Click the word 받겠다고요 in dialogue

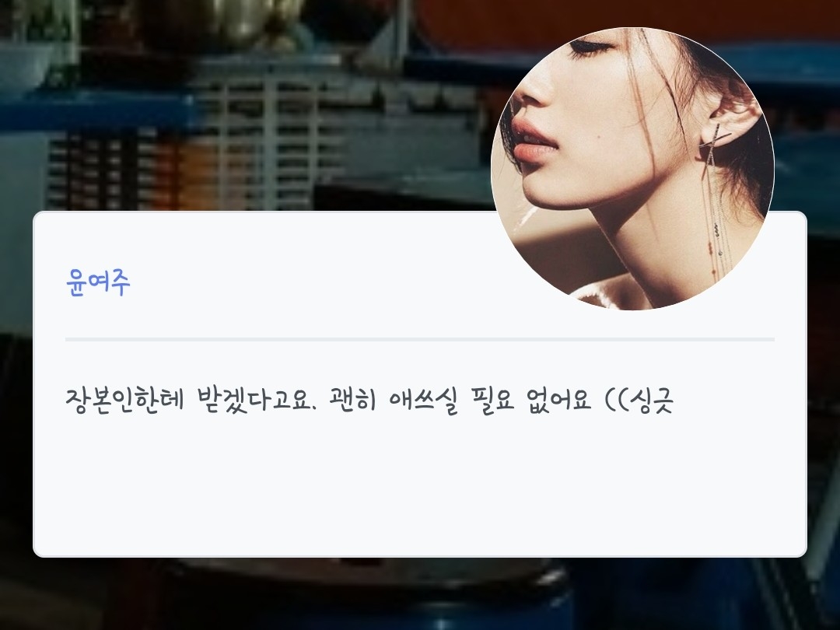(x=255, y=400)
